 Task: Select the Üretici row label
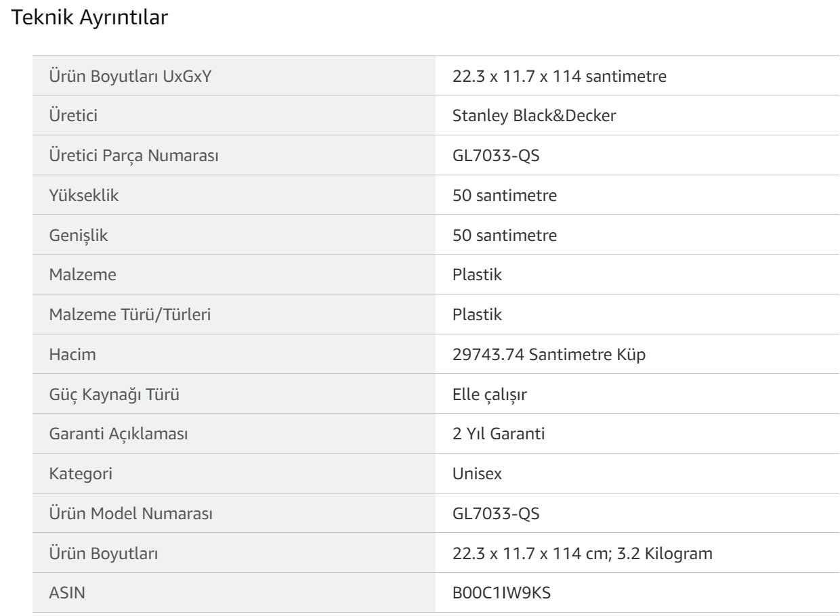coord(73,116)
